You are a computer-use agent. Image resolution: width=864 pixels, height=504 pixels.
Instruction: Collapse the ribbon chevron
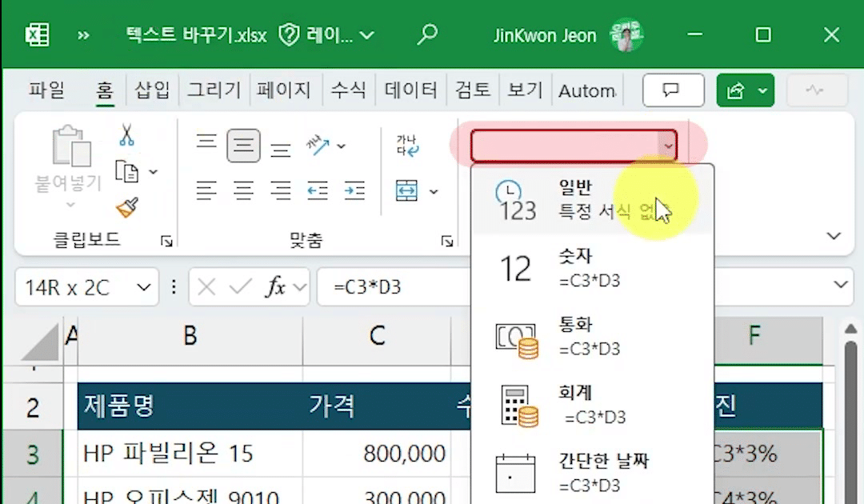pos(834,236)
